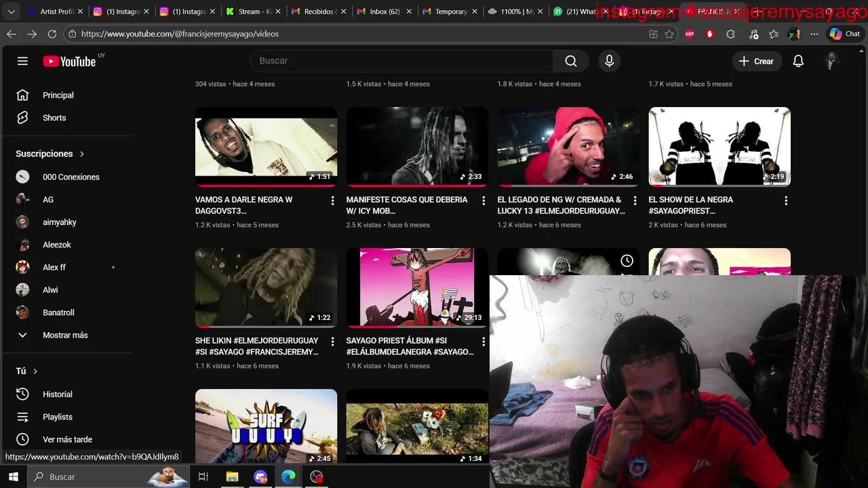Image resolution: width=868 pixels, height=488 pixels.
Task: Open the Windows Start menu
Action: (x=14, y=477)
